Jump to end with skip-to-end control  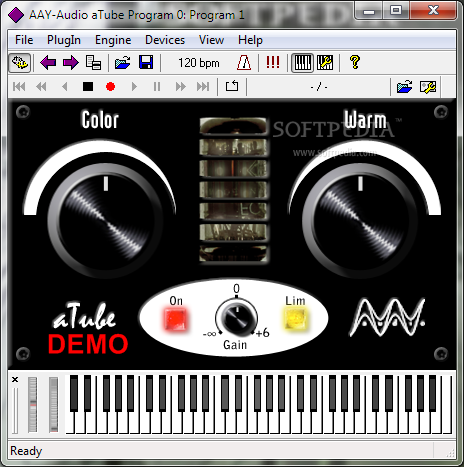(x=203, y=87)
